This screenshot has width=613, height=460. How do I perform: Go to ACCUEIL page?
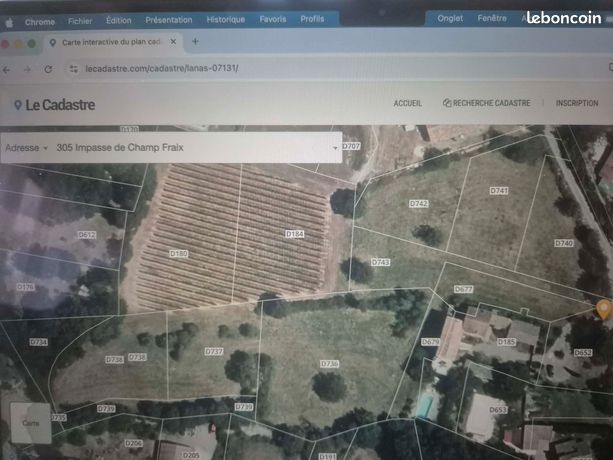click(407, 103)
